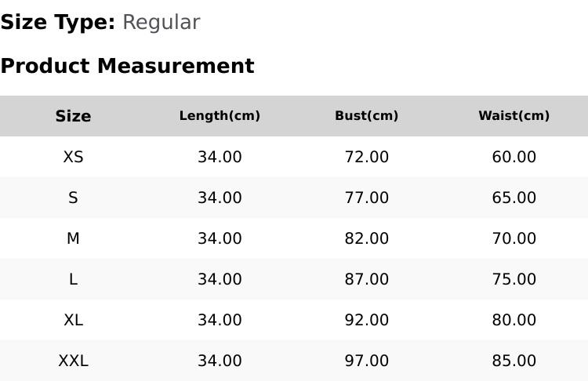This screenshot has width=588, height=381.
Task: Click the 75.00 waist value for L
Action: point(514,279)
